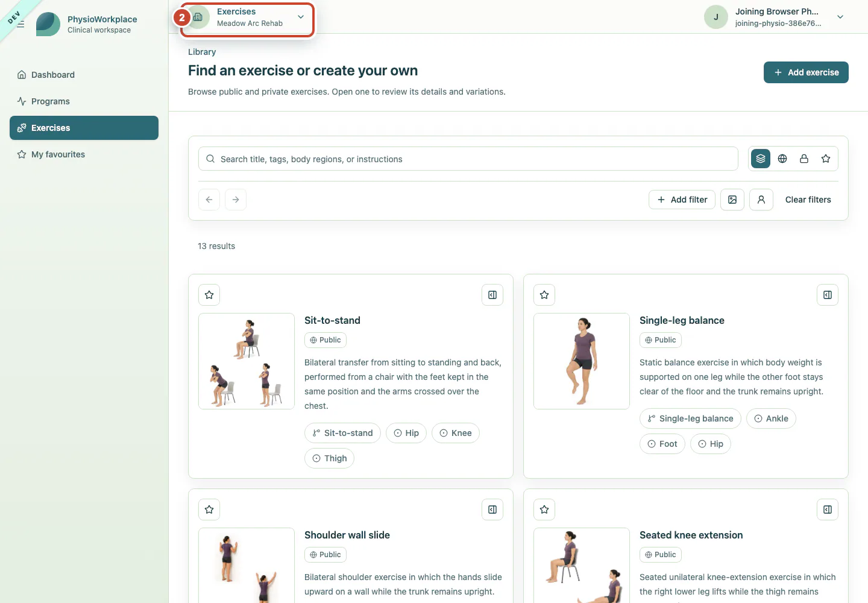Open the Shoulder wall slide title
The image size is (868, 603).
pyautogui.click(x=347, y=535)
